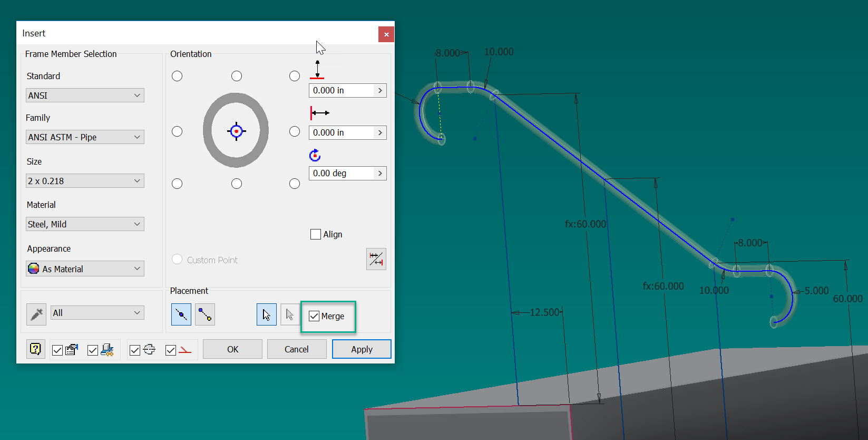
Task: Click the vertical offset icon
Action: tap(317, 70)
